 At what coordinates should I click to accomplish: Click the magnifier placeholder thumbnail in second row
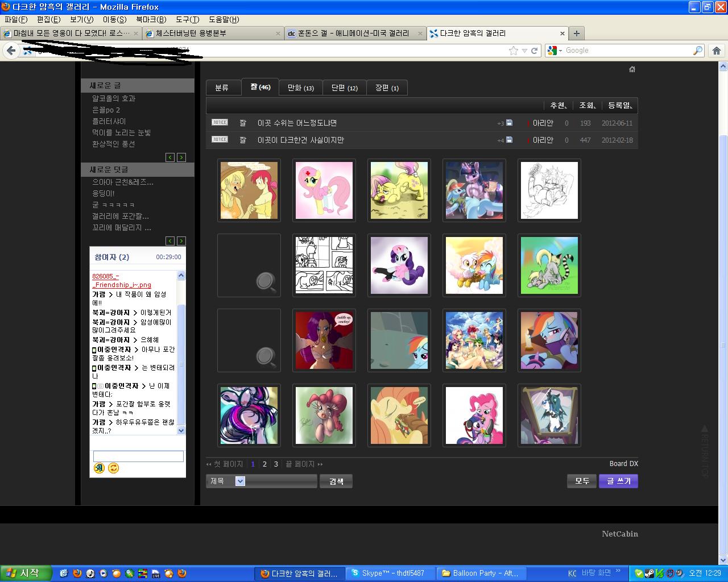pos(249,265)
